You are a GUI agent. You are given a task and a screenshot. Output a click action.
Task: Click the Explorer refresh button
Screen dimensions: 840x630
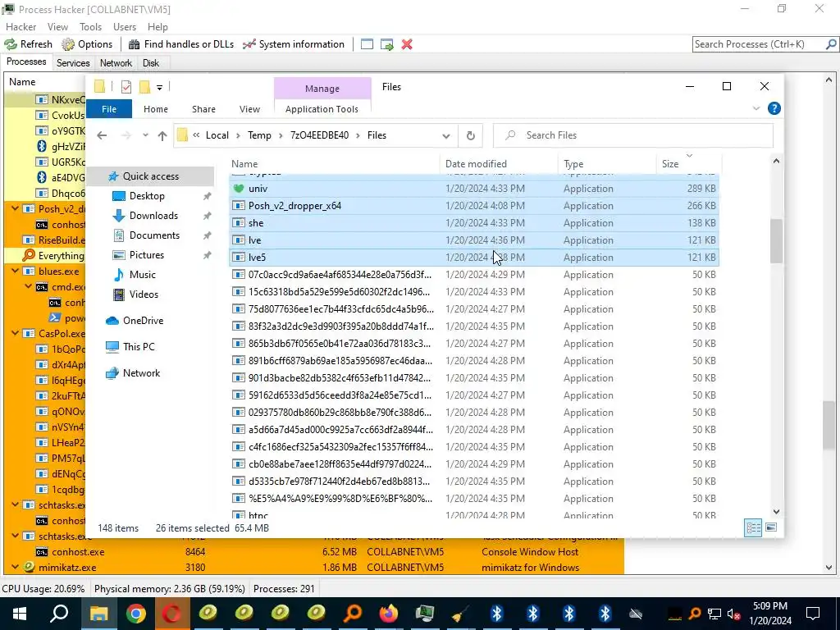coord(470,135)
